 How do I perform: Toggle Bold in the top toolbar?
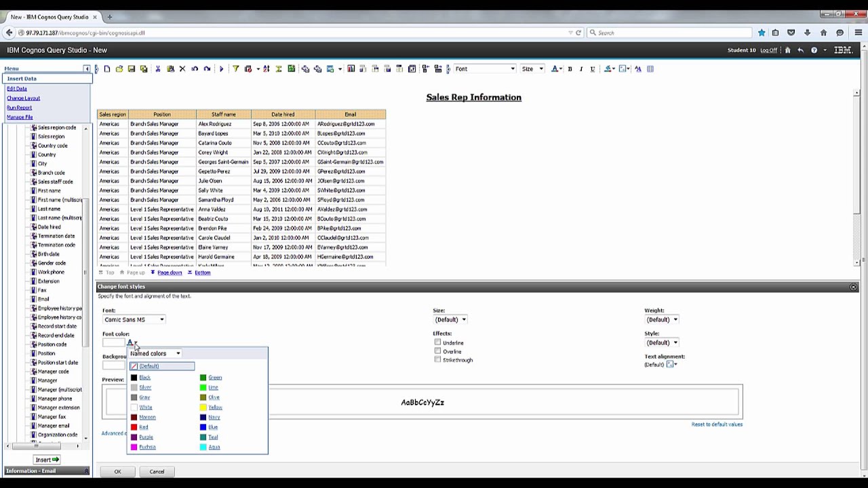[x=570, y=68]
